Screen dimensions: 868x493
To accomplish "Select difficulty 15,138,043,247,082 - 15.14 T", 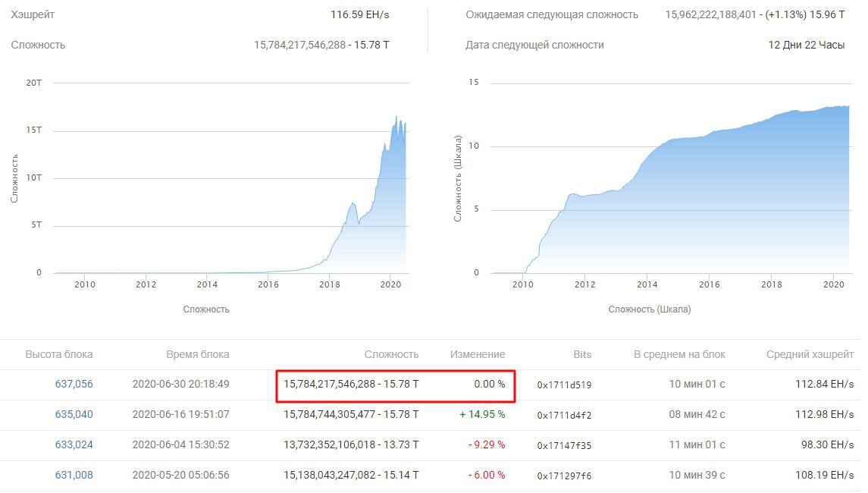I will coord(351,476).
